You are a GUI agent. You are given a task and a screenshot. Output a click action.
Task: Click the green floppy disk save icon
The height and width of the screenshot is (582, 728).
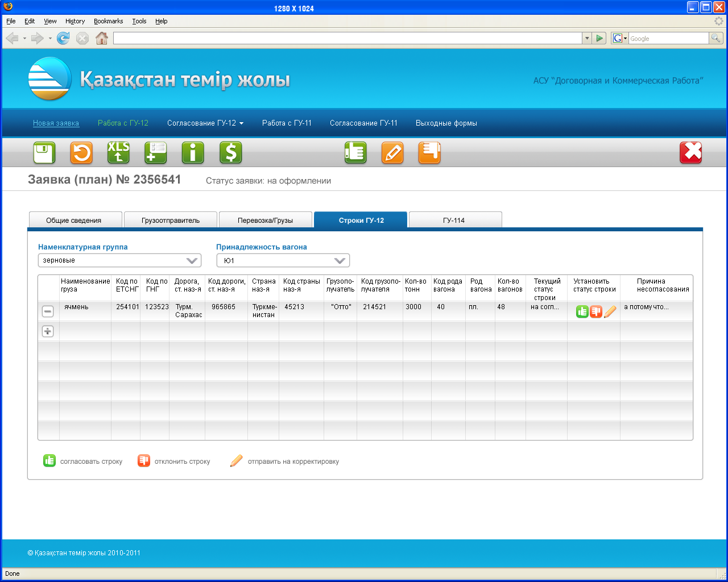point(44,153)
